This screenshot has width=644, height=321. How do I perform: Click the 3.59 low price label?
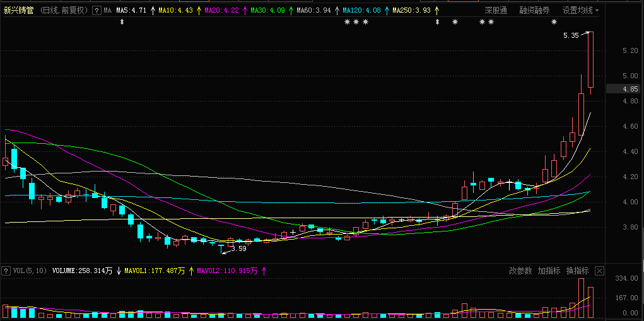[238, 248]
